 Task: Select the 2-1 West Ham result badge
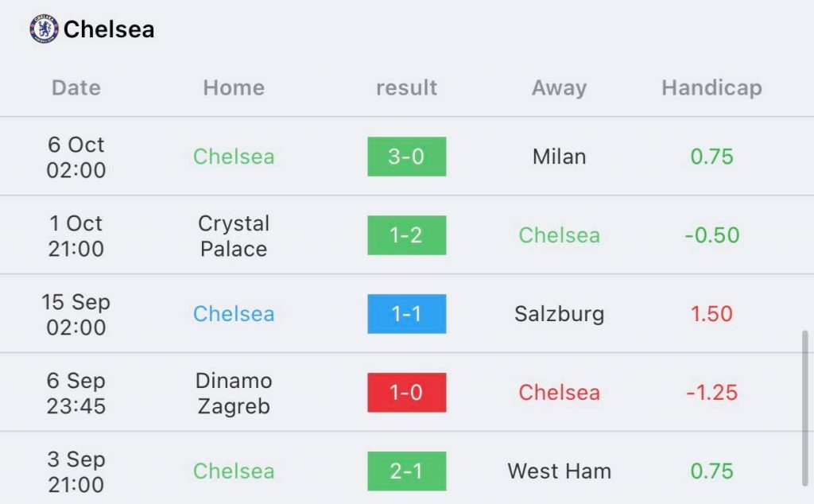(406, 471)
